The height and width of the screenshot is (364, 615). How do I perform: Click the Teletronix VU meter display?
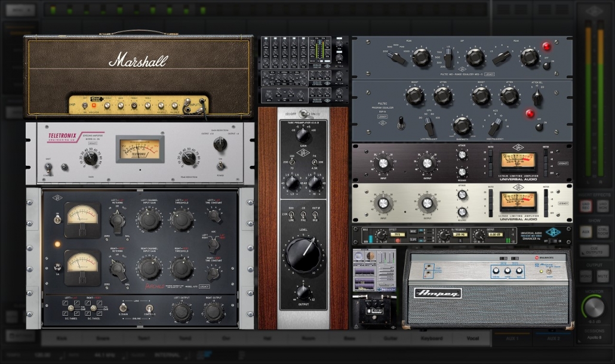coord(140,149)
